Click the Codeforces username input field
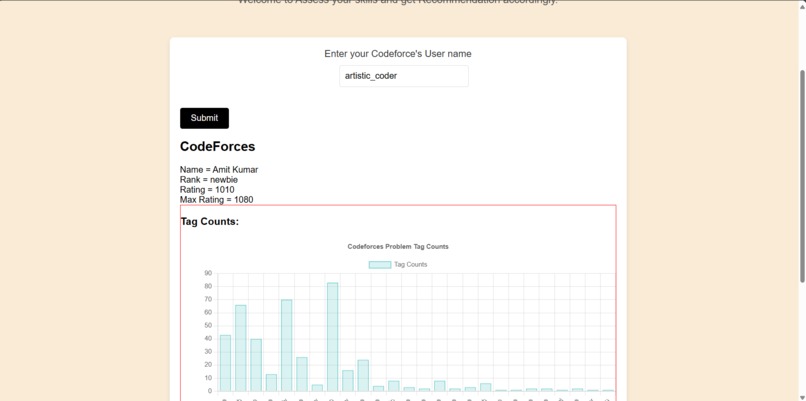 [404, 76]
